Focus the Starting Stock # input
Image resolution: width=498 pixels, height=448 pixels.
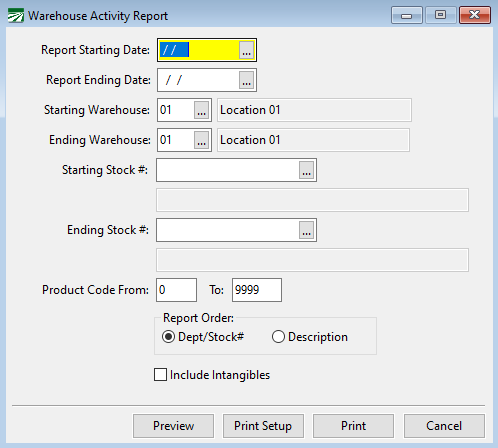pos(228,170)
